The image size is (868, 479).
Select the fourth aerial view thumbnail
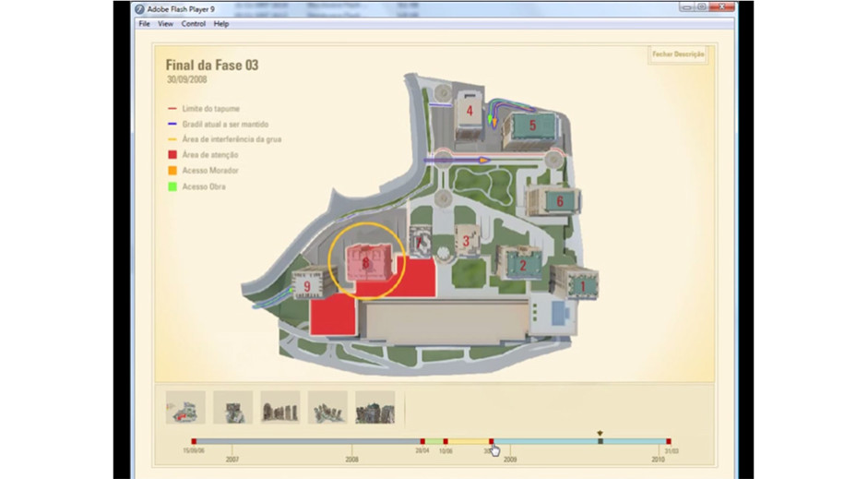click(x=327, y=407)
